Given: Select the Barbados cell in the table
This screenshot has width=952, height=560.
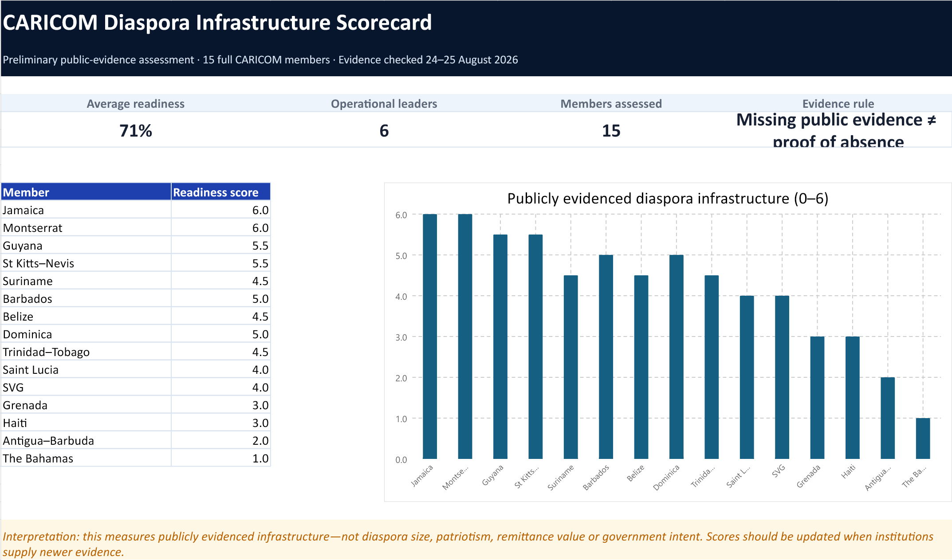Looking at the screenshot, I should click(x=86, y=298).
